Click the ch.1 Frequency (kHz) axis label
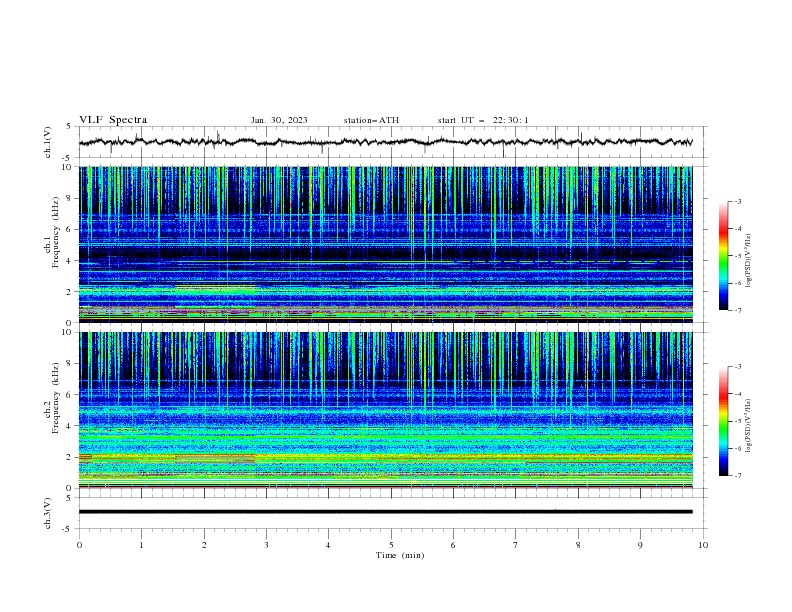The width and height of the screenshot is (792, 612). [x=52, y=230]
